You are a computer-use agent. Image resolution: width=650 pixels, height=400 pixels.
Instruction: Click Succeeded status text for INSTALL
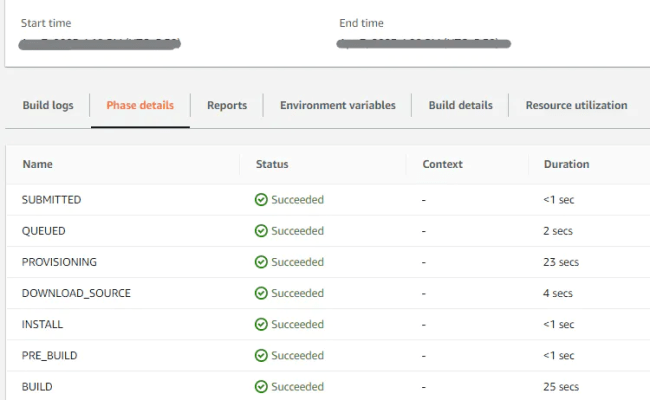coord(297,324)
